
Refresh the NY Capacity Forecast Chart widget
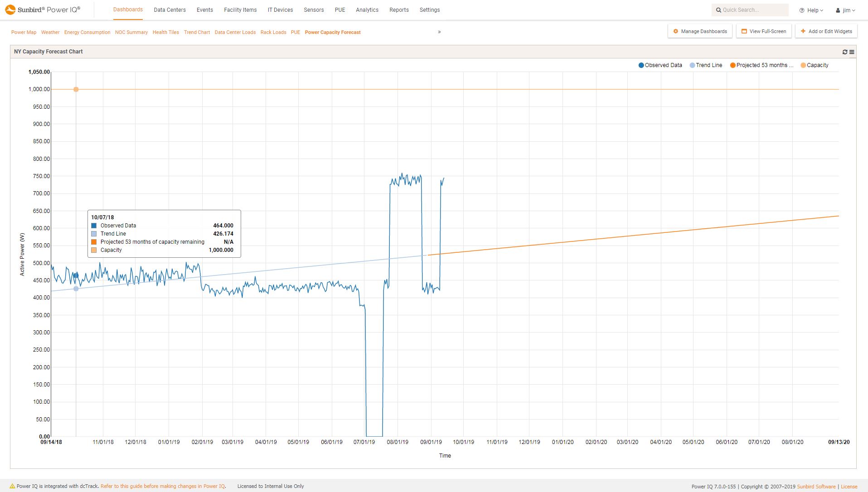pos(845,52)
